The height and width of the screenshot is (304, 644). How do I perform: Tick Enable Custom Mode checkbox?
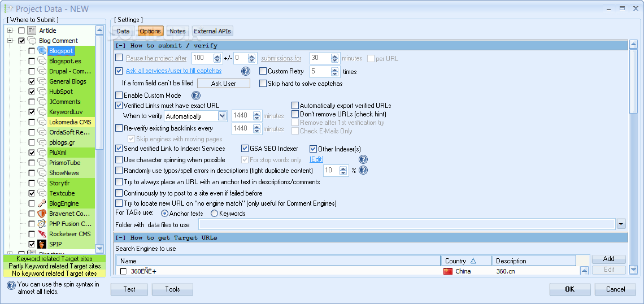[x=119, y=95]
